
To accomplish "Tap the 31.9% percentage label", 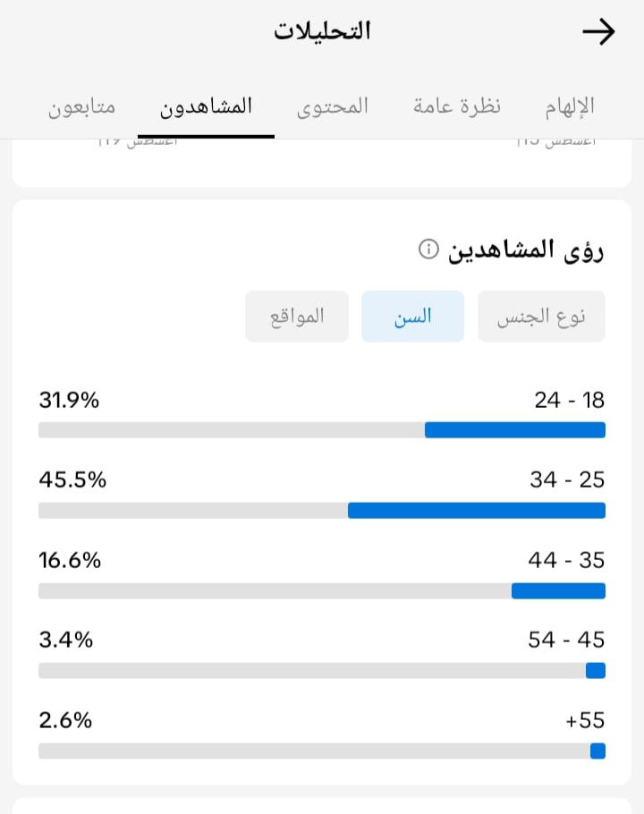I will [69, 400].
